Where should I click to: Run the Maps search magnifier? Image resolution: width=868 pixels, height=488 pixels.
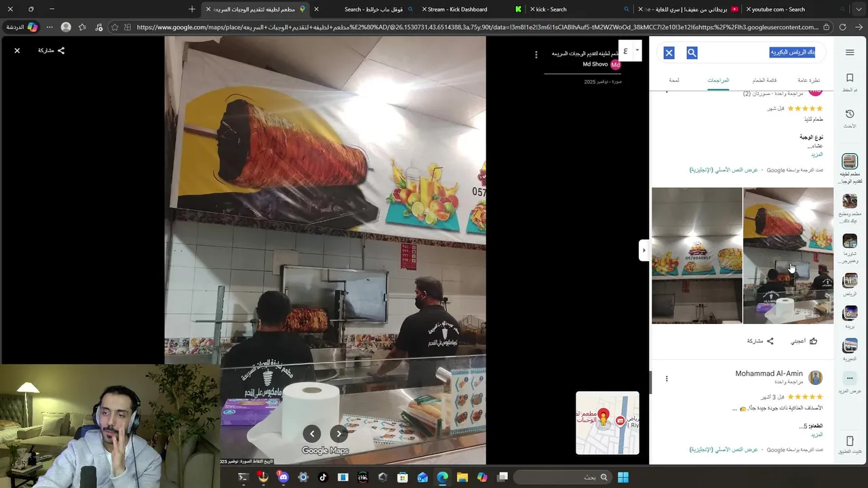[692, 53]
